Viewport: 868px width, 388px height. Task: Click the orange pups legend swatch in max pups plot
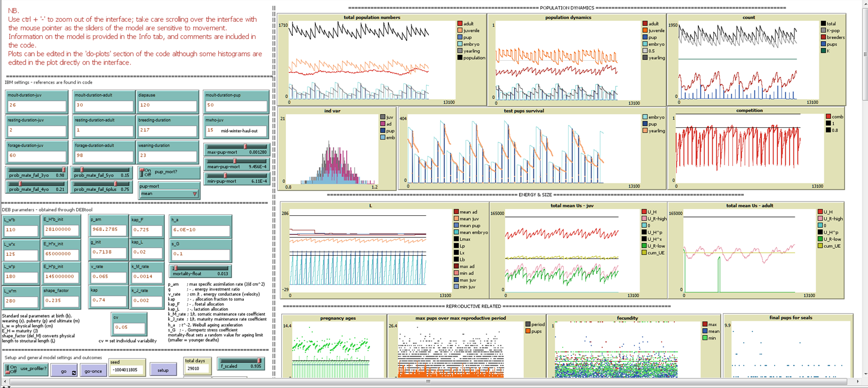pyautogui.click(x=528, y=331)
